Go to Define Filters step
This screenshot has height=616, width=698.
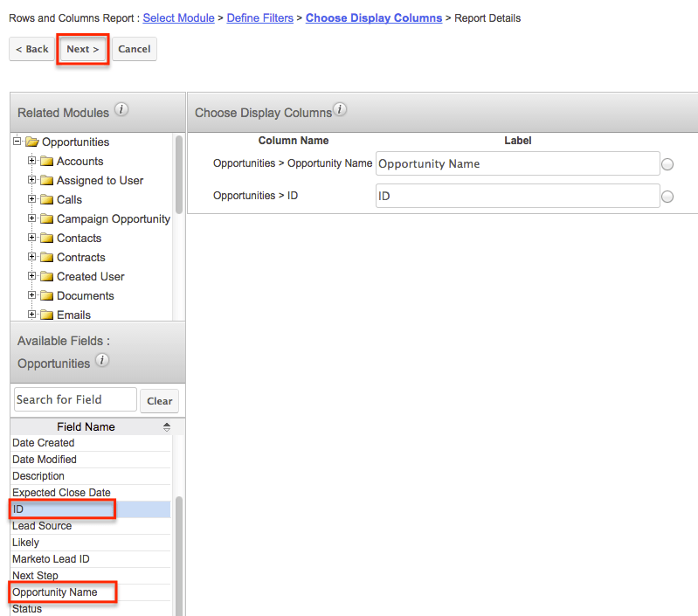(260, 18)
